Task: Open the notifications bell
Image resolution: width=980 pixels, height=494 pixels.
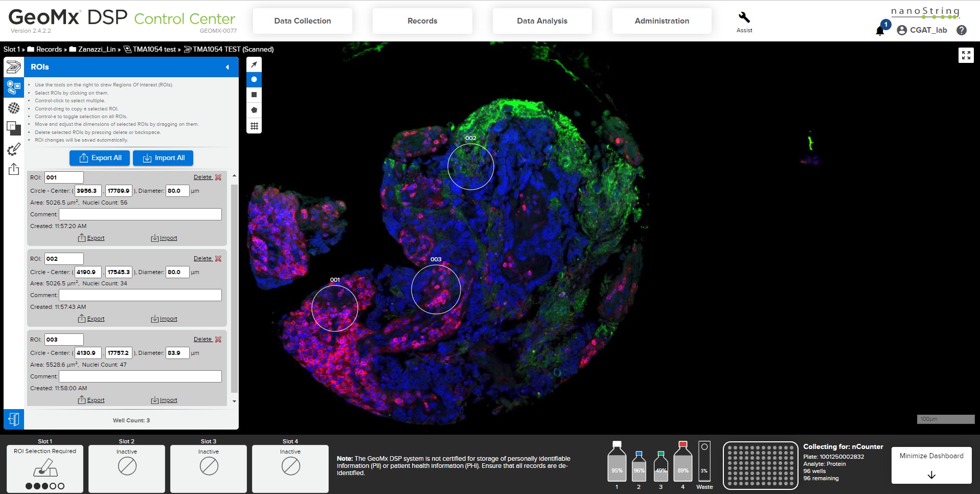Action: click(x=880, y=30)
